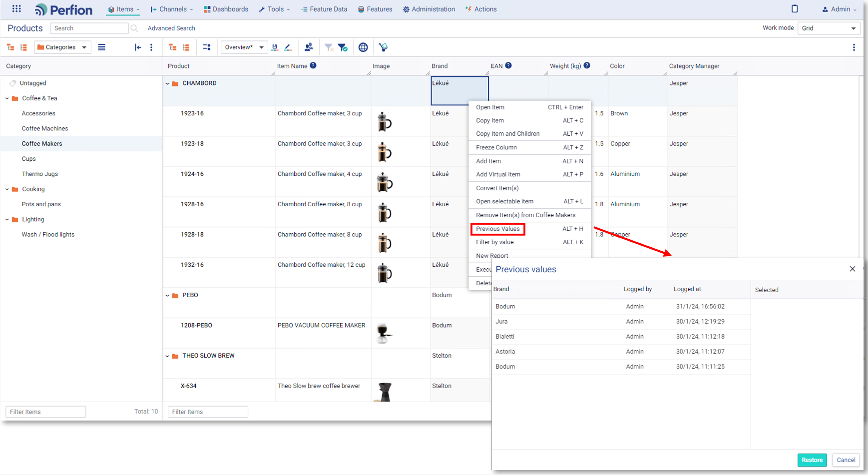
Task: Select Copy Item and Children
Action: pos(529,134)
